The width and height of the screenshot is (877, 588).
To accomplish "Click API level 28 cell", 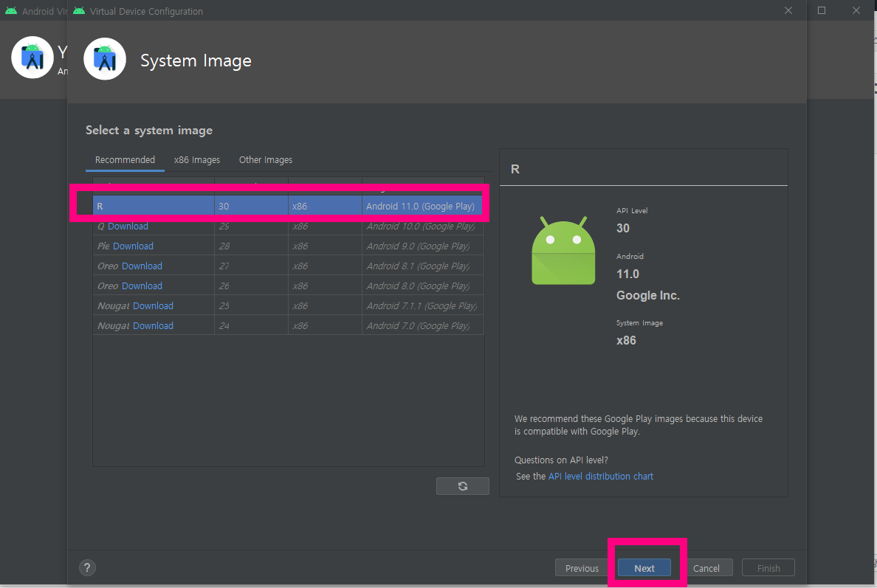I will 251,246.
